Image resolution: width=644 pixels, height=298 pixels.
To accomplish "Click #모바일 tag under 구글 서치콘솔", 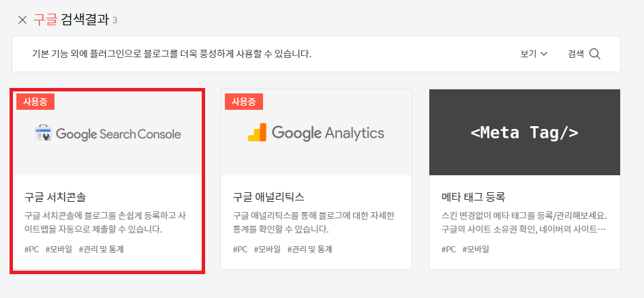I will [x=59, y=249].
